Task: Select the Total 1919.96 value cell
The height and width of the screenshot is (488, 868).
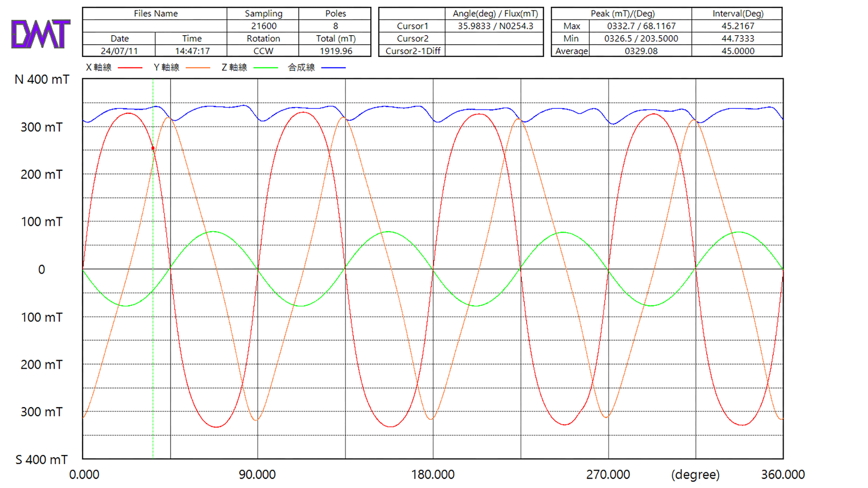Action: 335,51
